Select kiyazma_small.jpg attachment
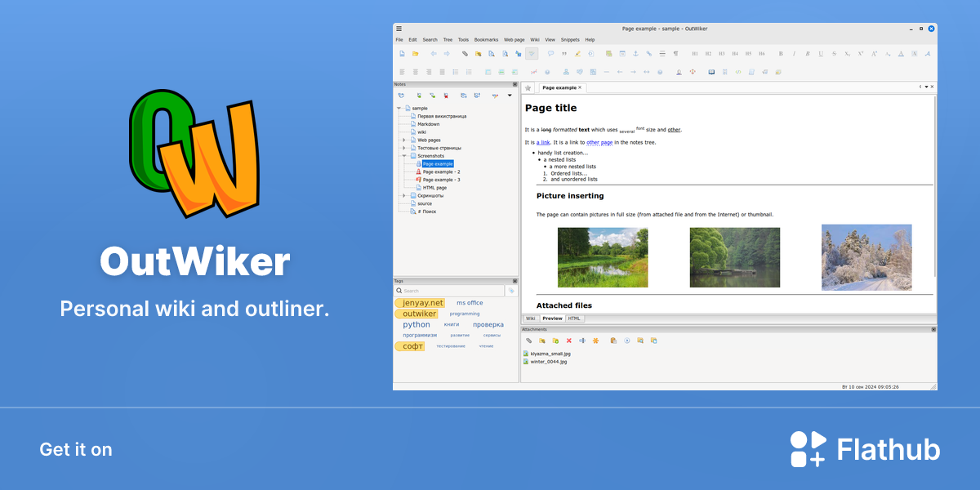Screen dimensions: 980x490 (x=550, y=354)
